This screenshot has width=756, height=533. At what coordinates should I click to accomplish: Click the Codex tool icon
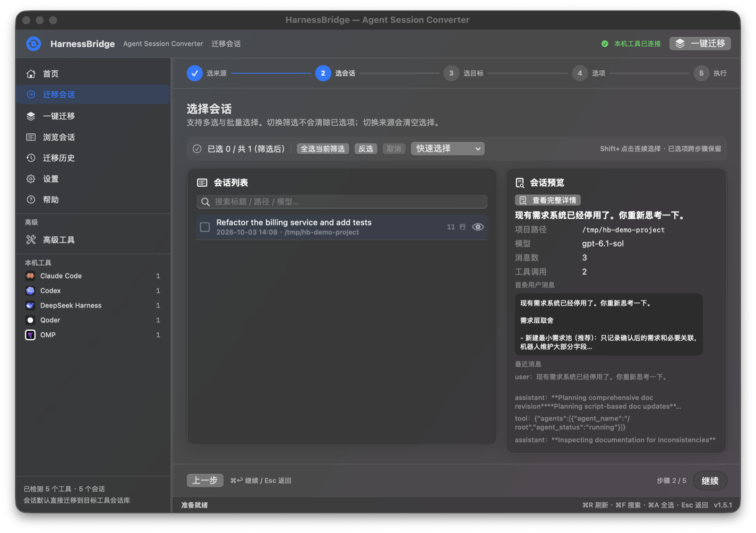30,291
